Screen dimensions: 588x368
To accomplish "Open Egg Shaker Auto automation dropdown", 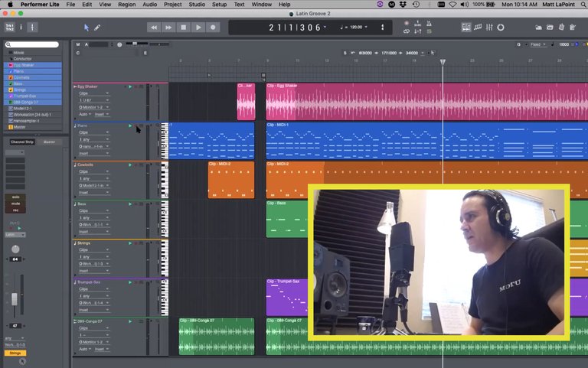I will [85, 114].
